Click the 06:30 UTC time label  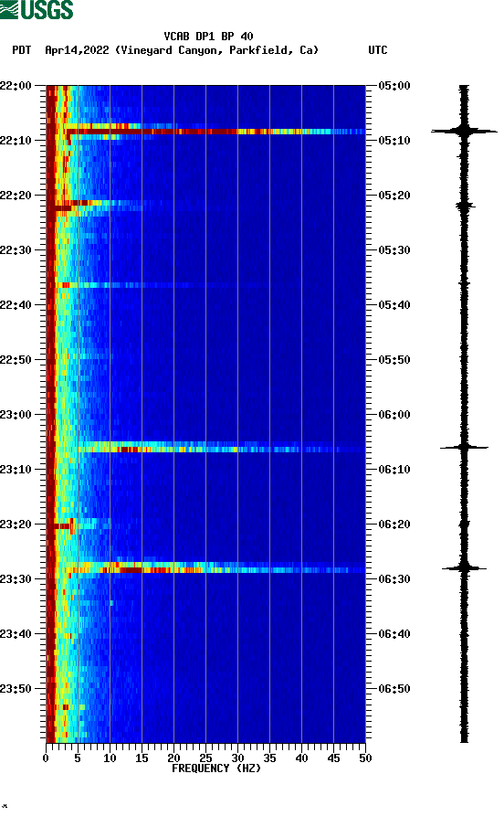tap(394, 579)
